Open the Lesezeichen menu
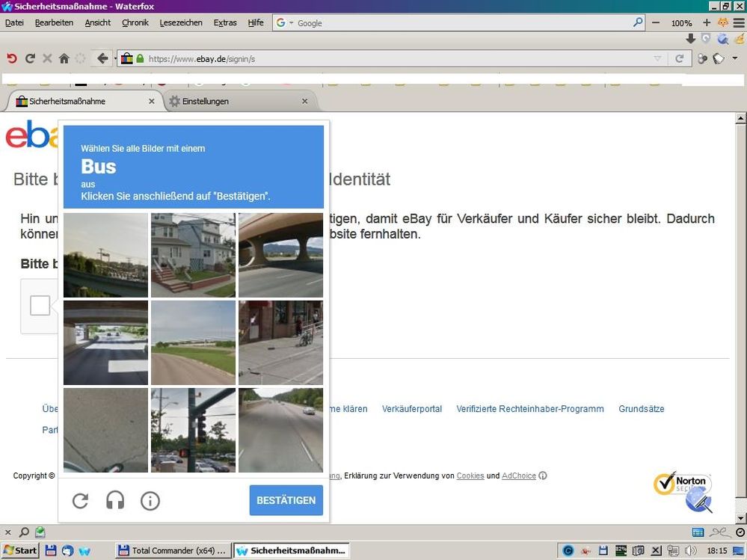This screenshot has width=747, height=560. (x=181, y=22)
